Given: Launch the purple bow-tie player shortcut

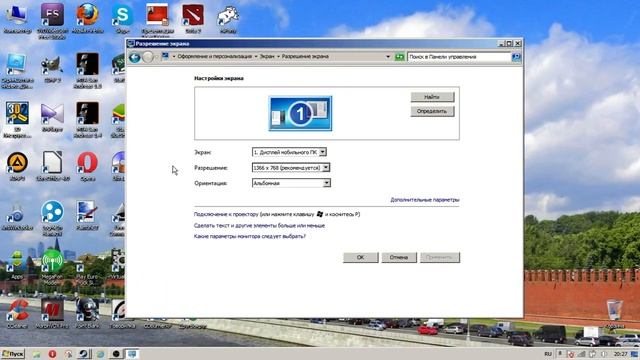Looking at the screenshot, I should click(x=52, y=116).
